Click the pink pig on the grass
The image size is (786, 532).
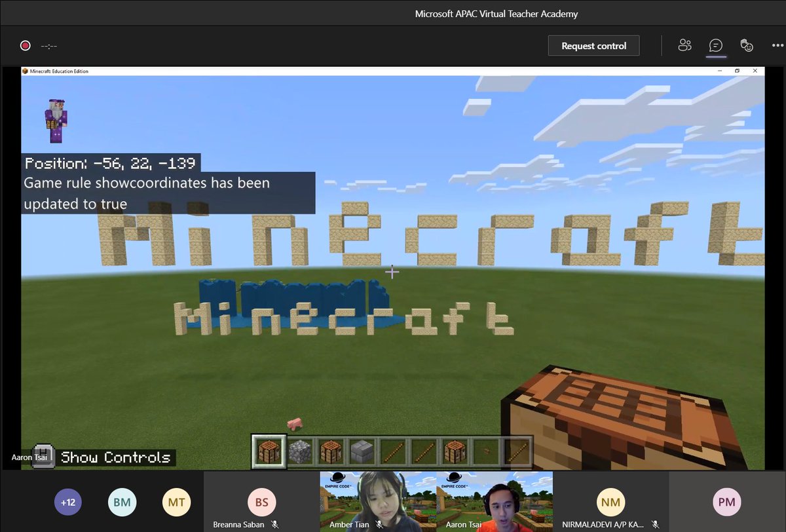pos(295,424)
